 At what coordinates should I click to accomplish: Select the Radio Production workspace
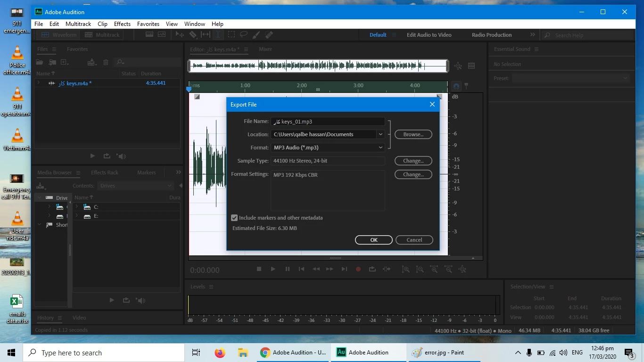point(492,35)
